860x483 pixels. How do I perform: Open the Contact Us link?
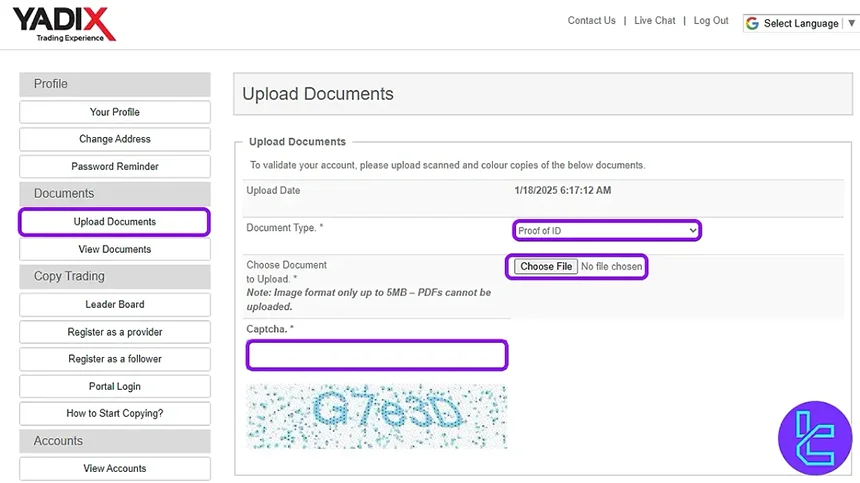pyautogui.click(x=591, y=21)
